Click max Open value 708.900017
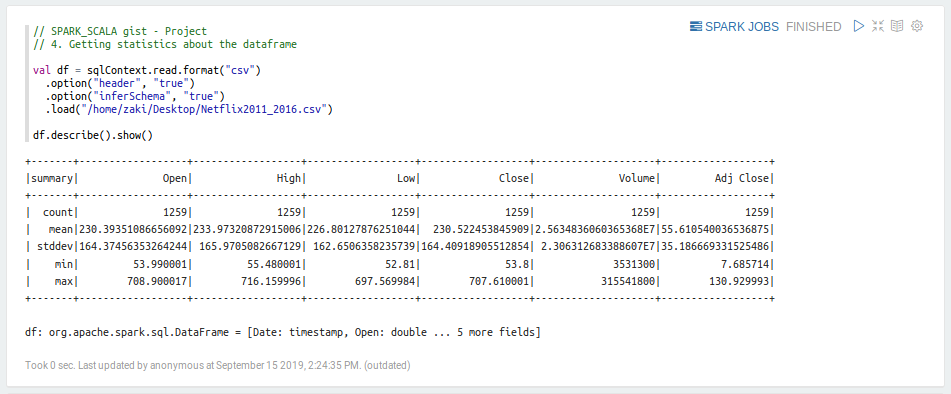This screenshot has width=951, height=394. point(158,281)
